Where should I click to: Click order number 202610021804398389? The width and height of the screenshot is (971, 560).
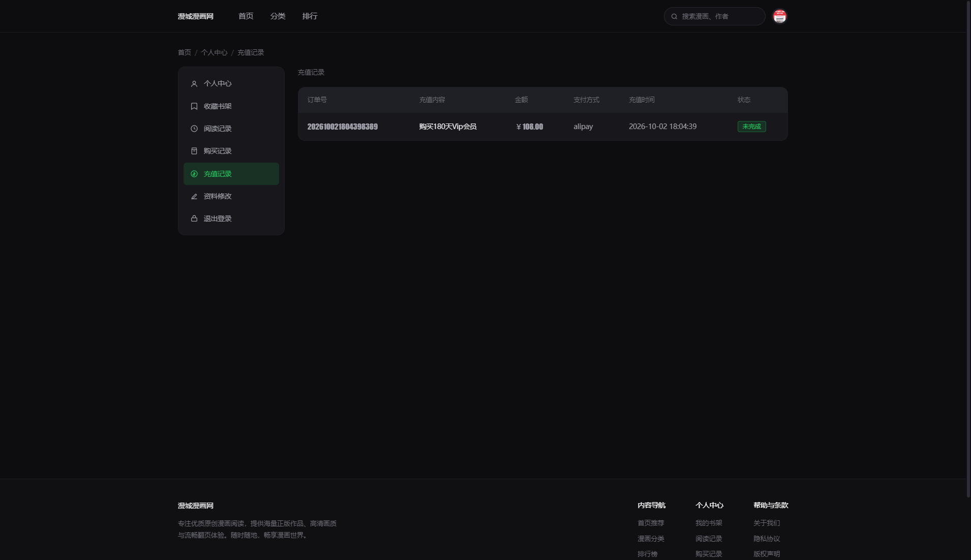click(343, 127)
